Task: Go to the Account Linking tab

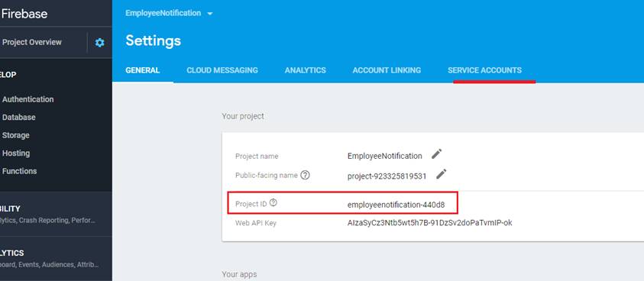Action: tap(387, 70)
